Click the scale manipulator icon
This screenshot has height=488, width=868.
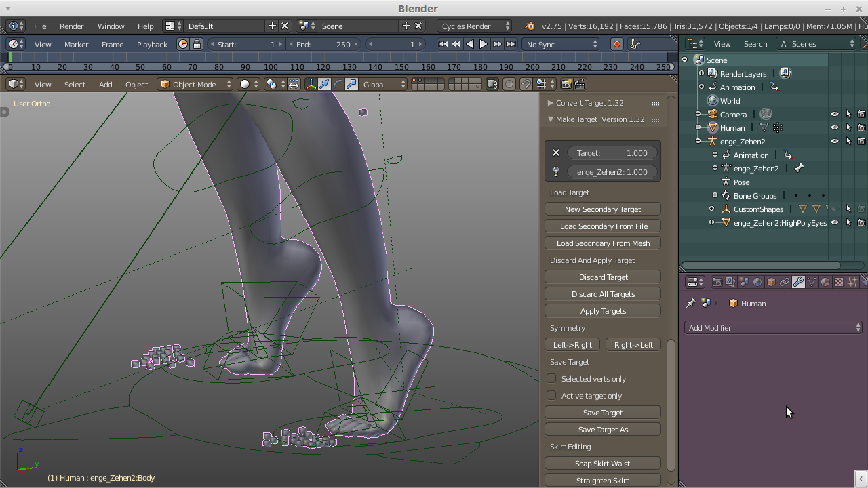[351, 84]
